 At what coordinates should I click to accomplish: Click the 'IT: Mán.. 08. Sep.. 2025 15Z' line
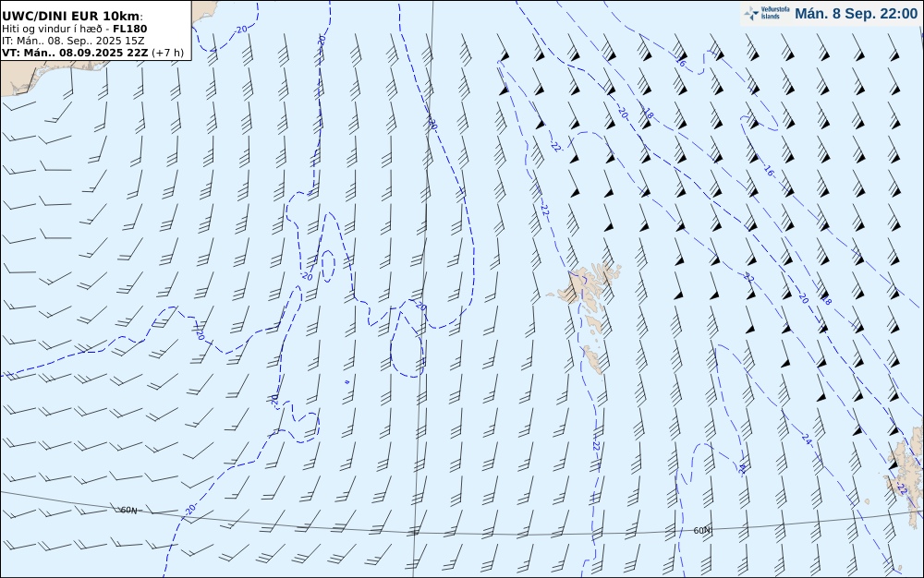(73, 41)
